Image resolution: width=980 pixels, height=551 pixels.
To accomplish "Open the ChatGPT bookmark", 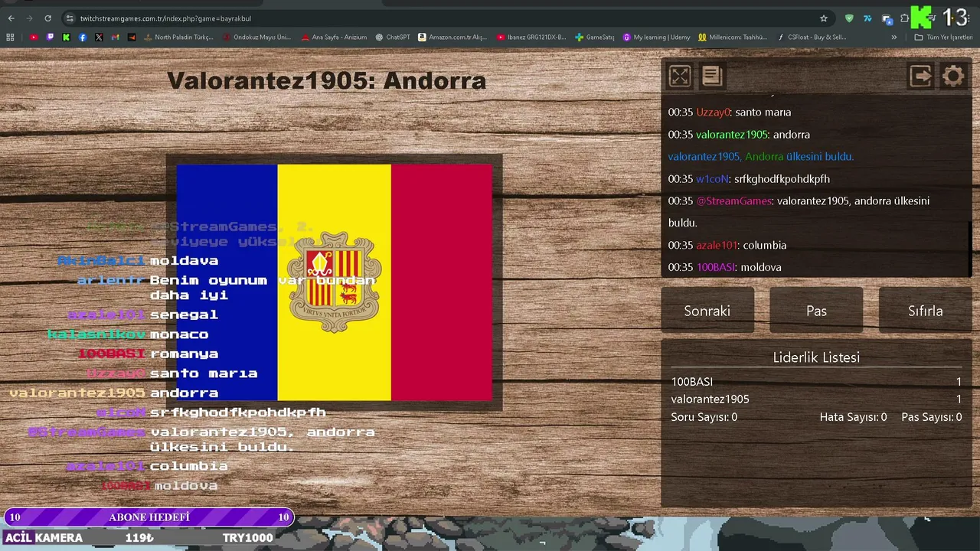I will (393, 37).
